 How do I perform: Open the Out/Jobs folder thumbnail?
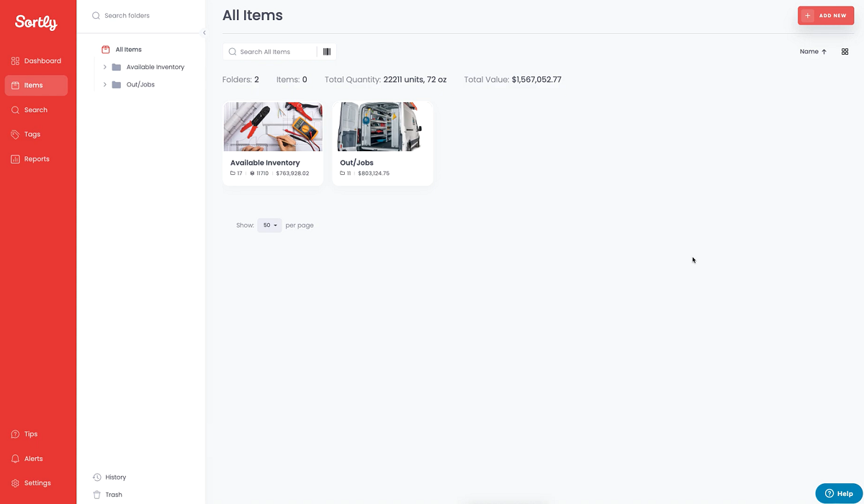click(x=382, y=127)
